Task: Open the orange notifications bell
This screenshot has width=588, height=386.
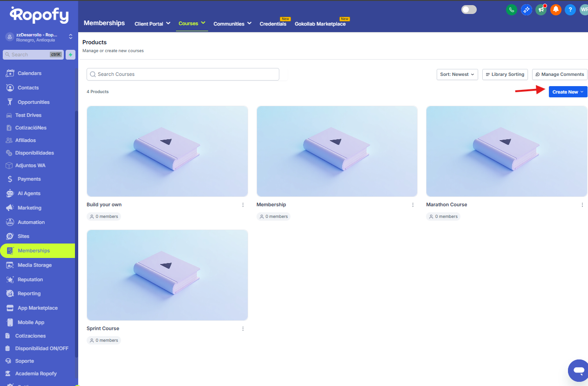Action: click(x=555, y=10)
